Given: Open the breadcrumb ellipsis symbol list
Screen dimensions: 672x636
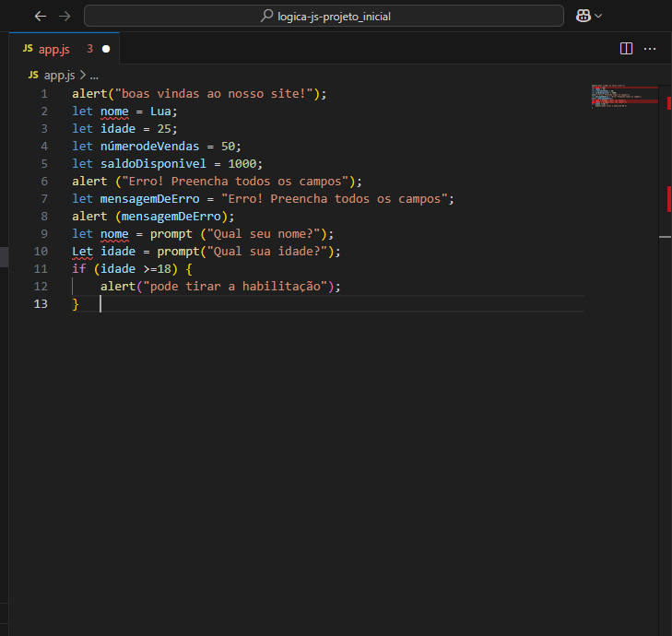Looking at the screenshot, I should (94, 77).
